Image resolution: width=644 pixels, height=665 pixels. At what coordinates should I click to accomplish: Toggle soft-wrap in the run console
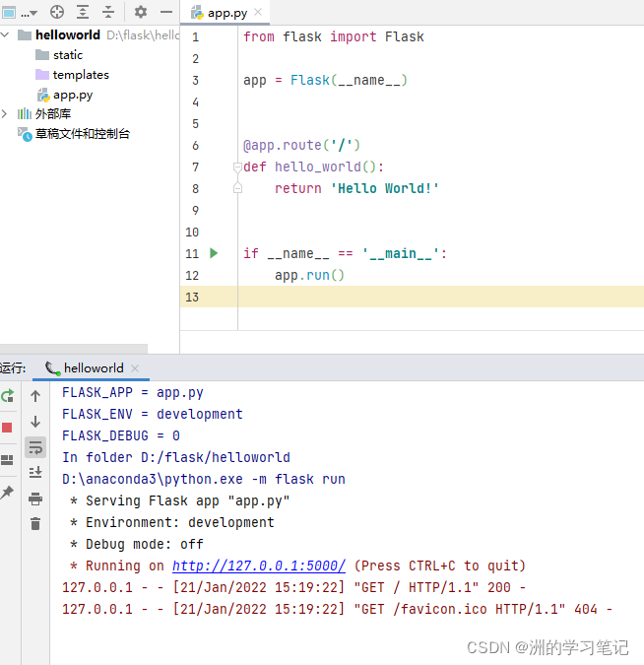tap(35, 447)
